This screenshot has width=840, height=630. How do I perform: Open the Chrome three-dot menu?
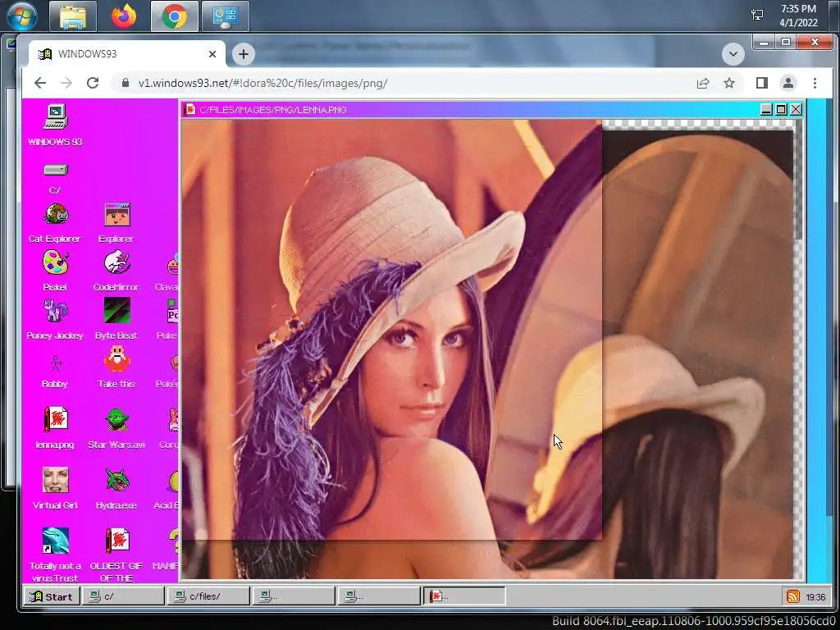point(815,83)
